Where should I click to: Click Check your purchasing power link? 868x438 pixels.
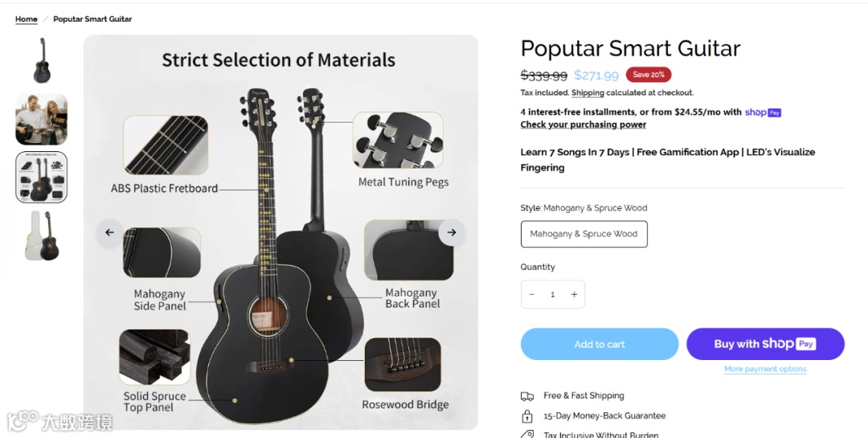[583, 125]
